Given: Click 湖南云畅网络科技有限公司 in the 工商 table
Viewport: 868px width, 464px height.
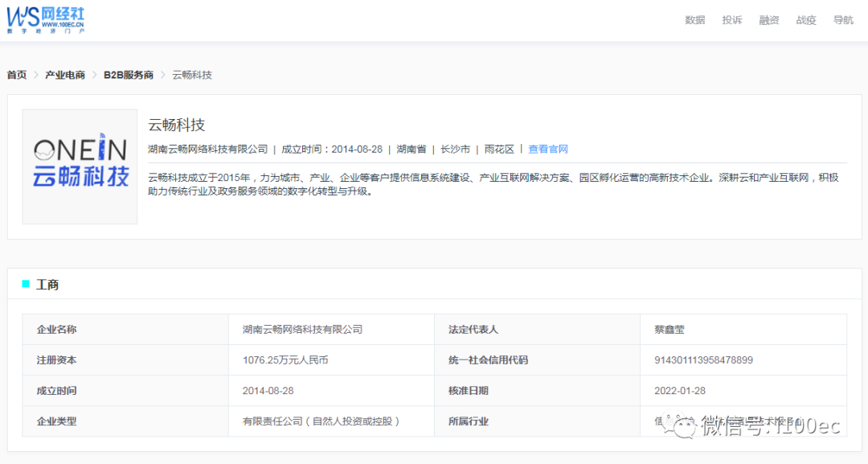Looking at the screenshot, I should coord(302,330).
